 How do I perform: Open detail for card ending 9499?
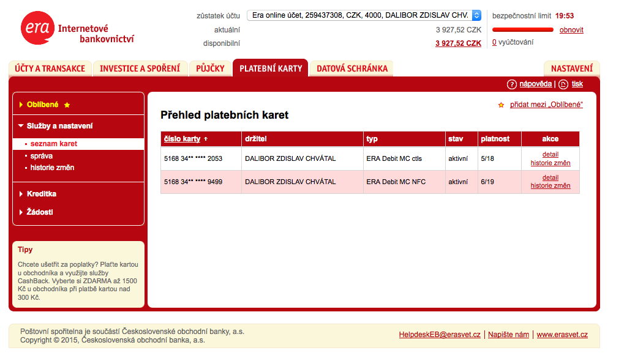tap(550, 177)
